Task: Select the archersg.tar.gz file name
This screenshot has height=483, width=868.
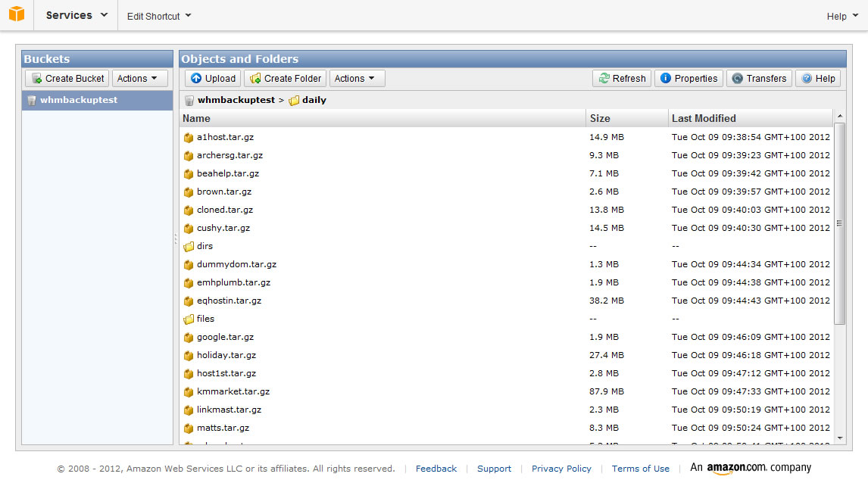Action: click(x=229, y=155)
